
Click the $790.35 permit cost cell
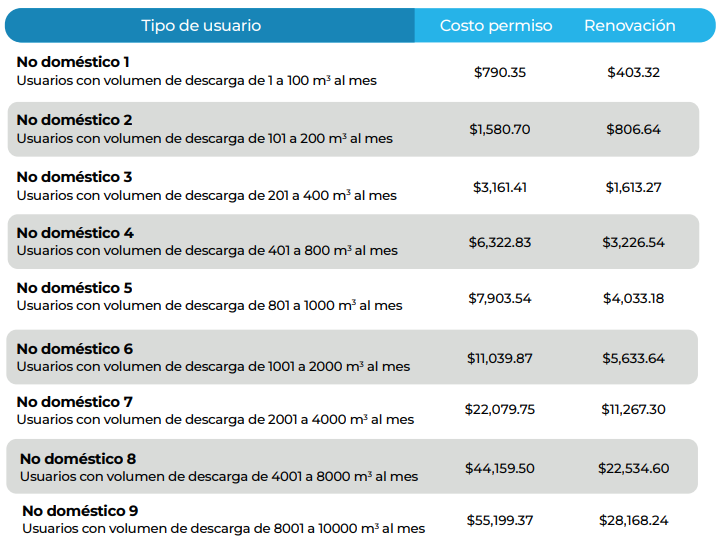click(x=500, y=72)
